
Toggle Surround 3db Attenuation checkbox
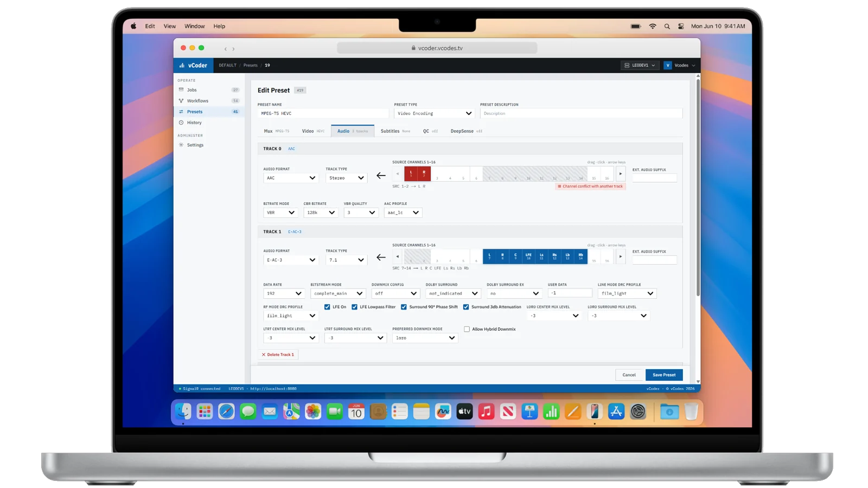[x=466, y=307]
